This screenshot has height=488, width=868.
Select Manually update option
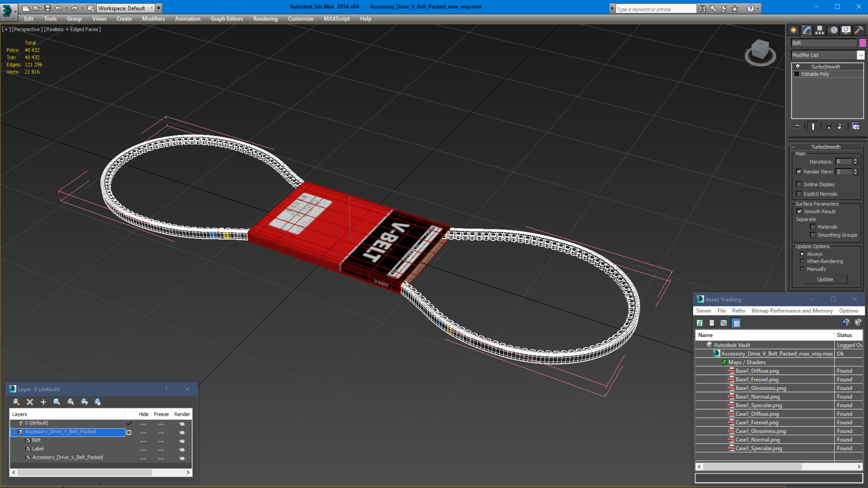802,269
